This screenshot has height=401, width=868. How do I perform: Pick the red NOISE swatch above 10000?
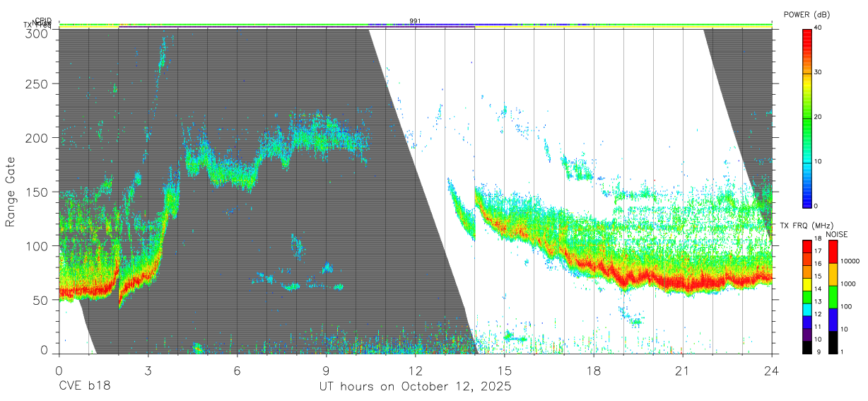tap(833, 251)
